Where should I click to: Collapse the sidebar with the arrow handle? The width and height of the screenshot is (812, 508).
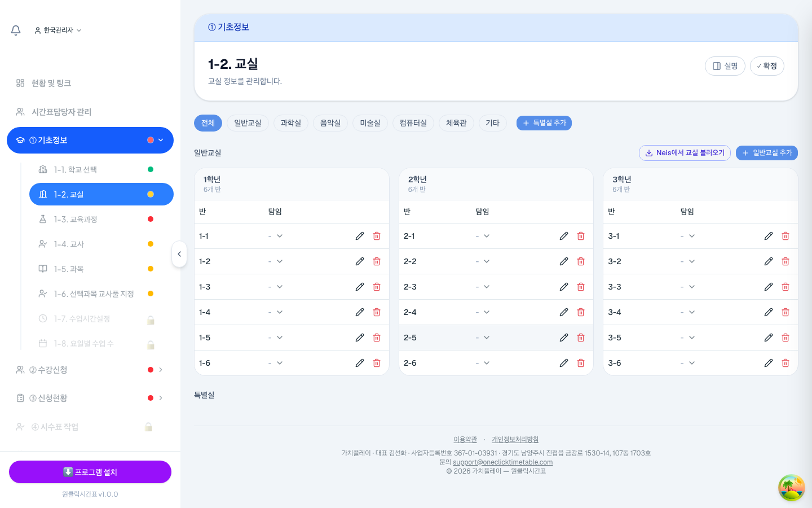click(x=179, y=254)
